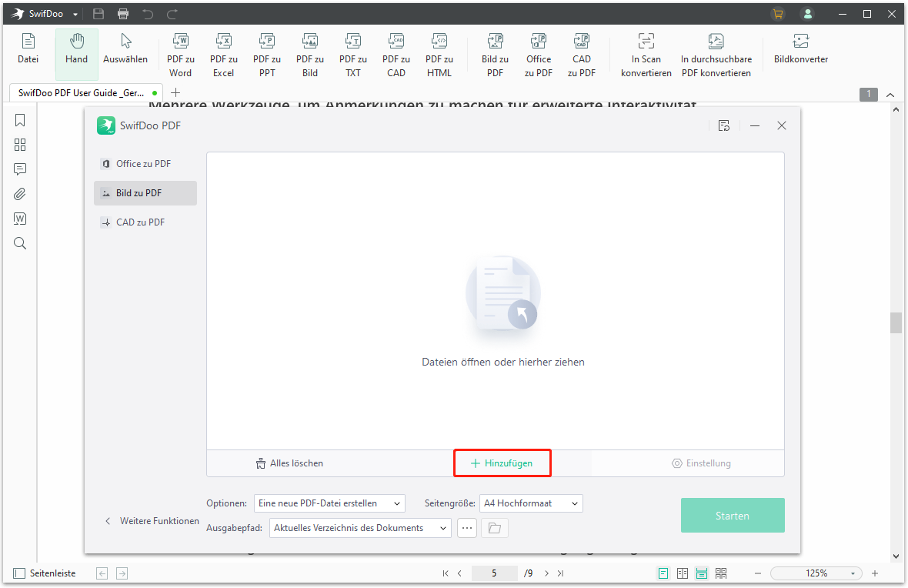The width and height of the screenshot is (908, 588).
Task: Select the PDF zu Excel tool
Action: [223, 55]
